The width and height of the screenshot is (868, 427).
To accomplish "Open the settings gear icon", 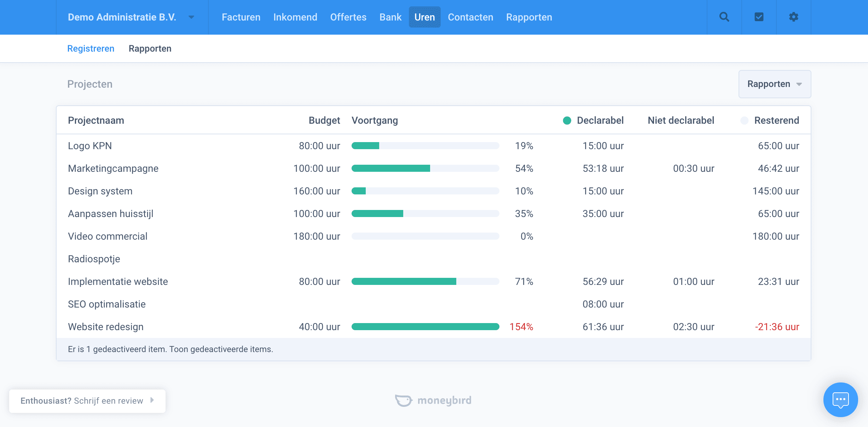I will pos(793,17).
